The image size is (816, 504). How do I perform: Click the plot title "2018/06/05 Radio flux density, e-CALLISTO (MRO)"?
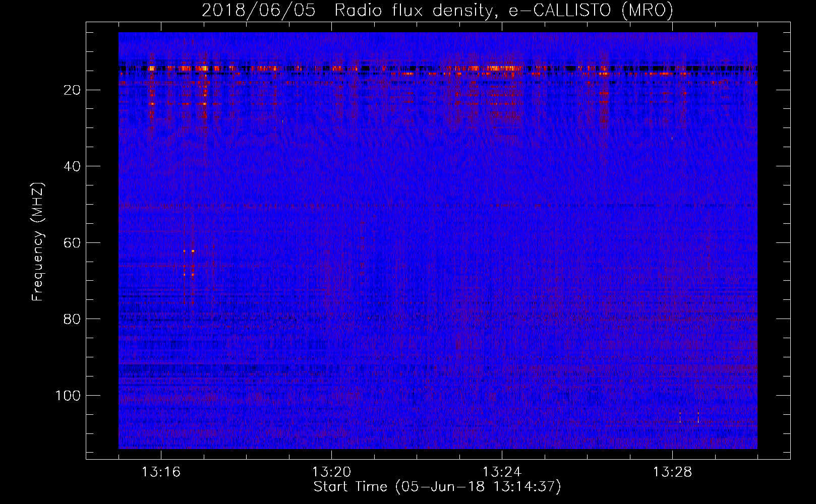(437, 10)
